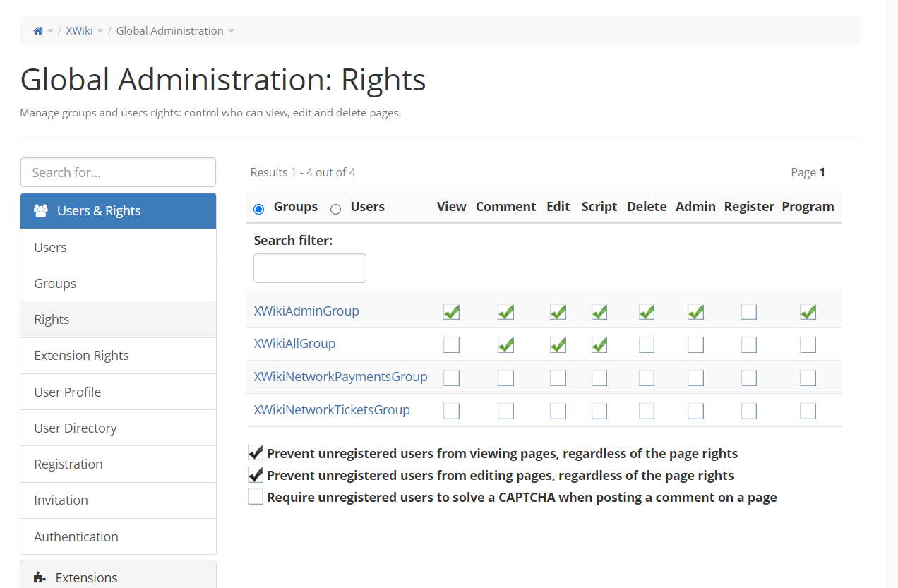The image size is (898, 588).
Task: Click the users icon in Users & Rights header
Action: (x=41, y=210)
